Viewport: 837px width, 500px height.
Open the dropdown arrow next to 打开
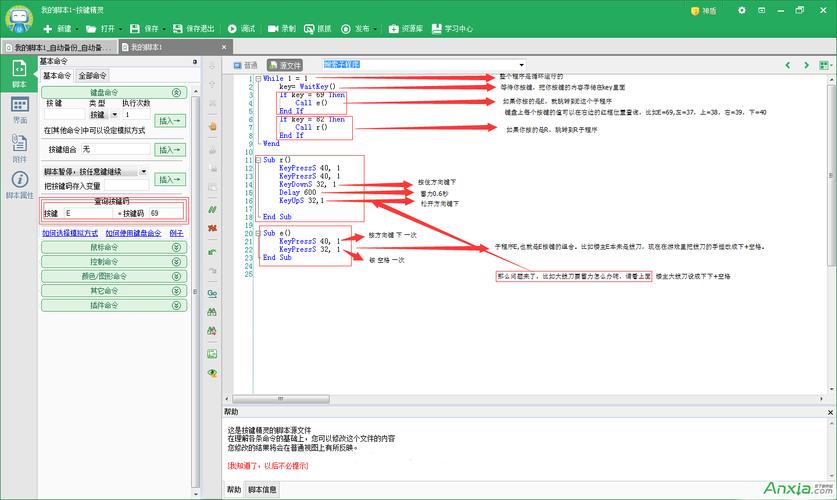[x=120, y=29]
